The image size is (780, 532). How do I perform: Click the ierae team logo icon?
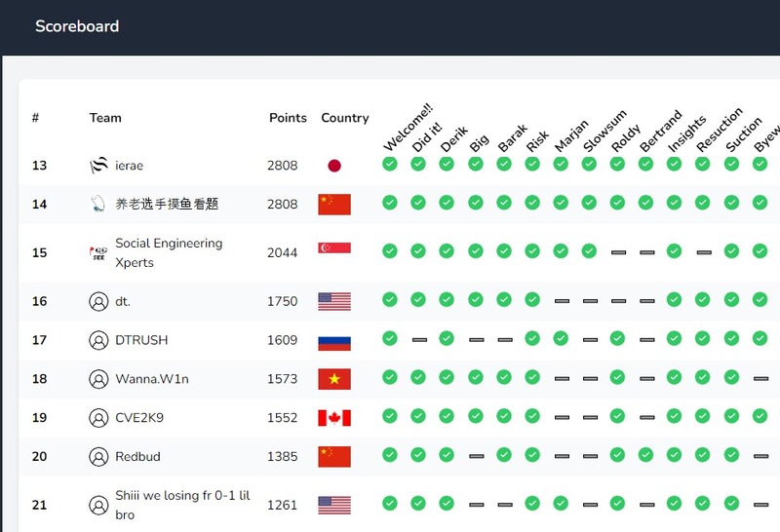coord(97,166)
